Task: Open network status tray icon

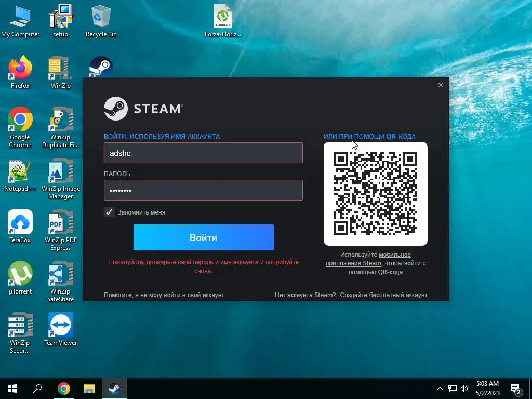Action: 453,389
